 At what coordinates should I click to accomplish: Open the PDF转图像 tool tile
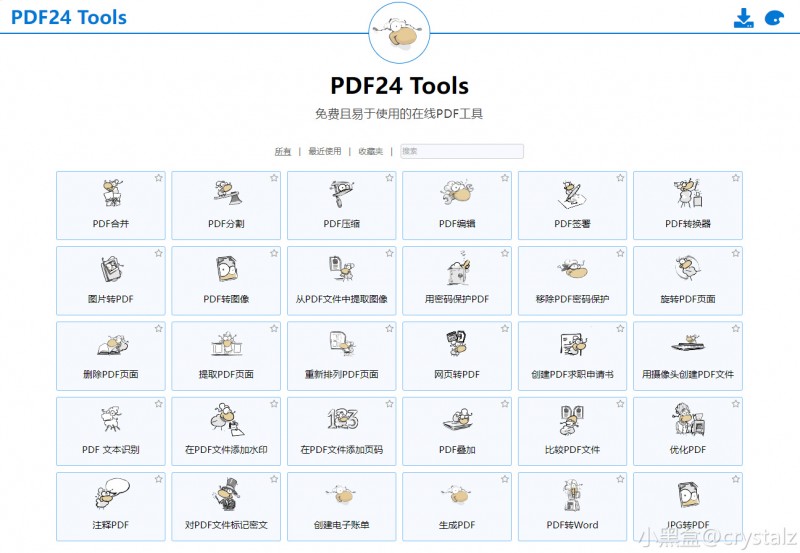(x=226, y=281)
